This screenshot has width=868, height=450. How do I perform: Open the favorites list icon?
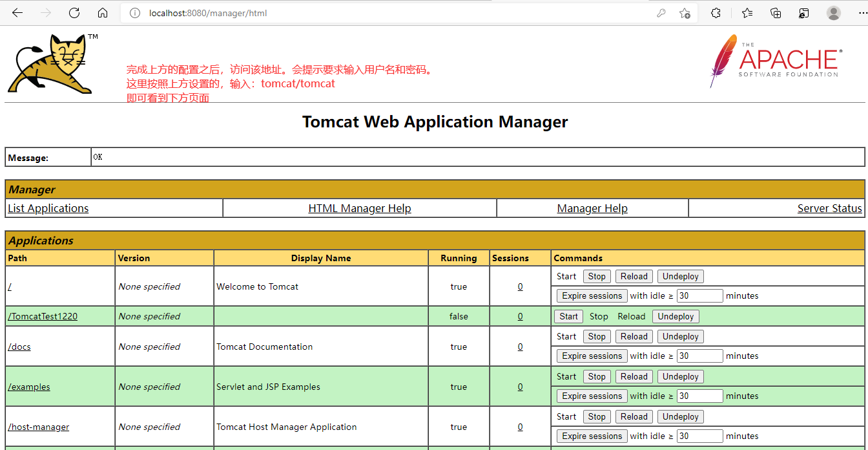(747, 13)
